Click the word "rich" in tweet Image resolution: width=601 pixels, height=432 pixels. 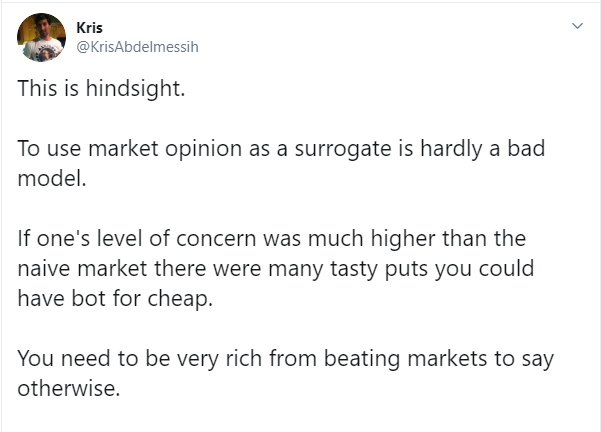pos(244,358)
